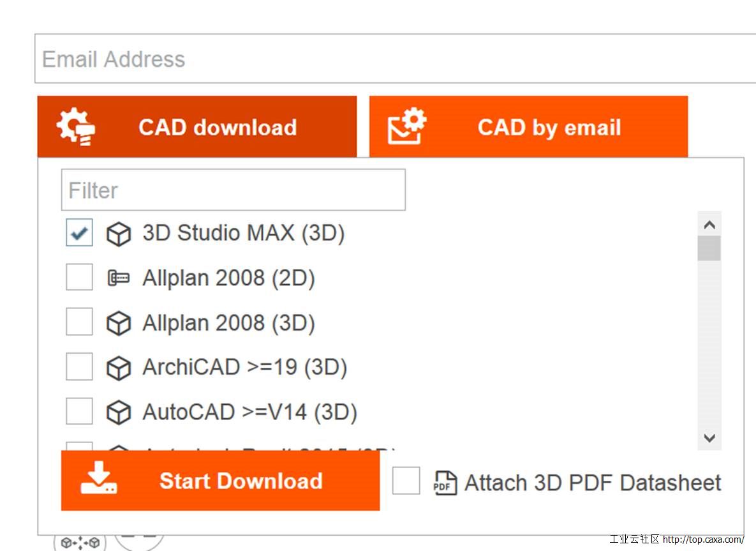Focus the Filter input field
Image resolution: width=756 pixels, height=551 pixels.
point(233,190)
